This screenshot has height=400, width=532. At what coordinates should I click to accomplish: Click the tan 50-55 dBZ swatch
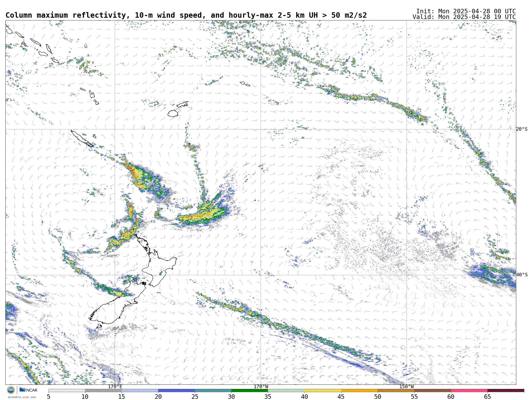point(396,391)
